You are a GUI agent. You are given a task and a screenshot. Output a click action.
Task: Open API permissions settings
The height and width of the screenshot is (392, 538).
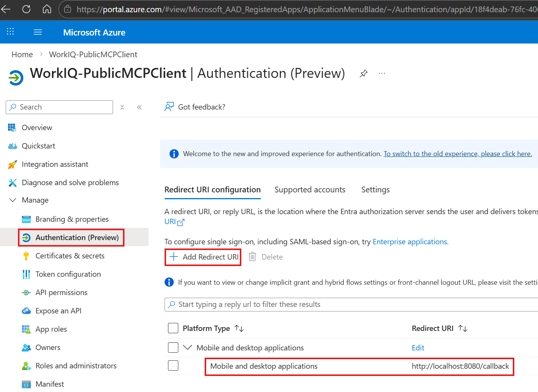pyautogui.click(x=61, y=292)
